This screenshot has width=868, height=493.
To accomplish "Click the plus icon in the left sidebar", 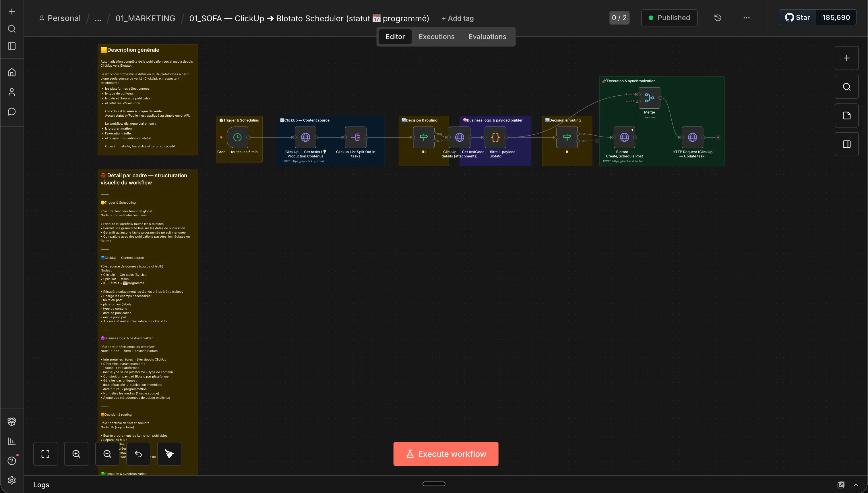I will 12,11.
